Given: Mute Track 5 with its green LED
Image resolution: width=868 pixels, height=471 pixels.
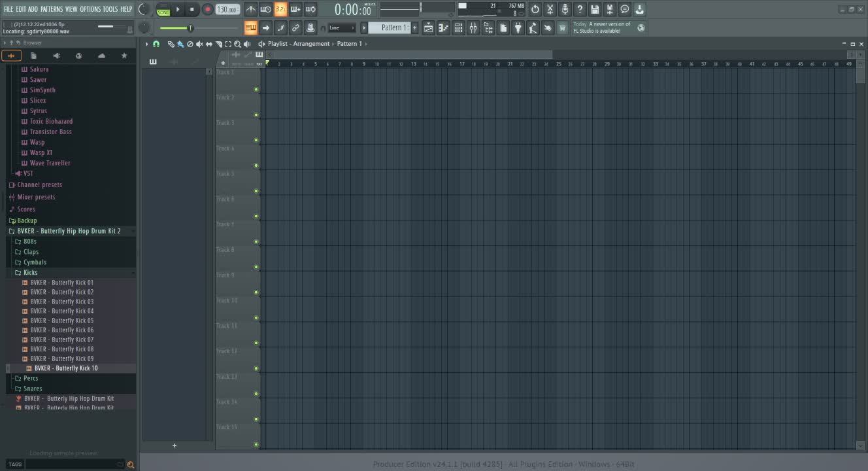Looking at the screenshot, I should click(256, 191).
